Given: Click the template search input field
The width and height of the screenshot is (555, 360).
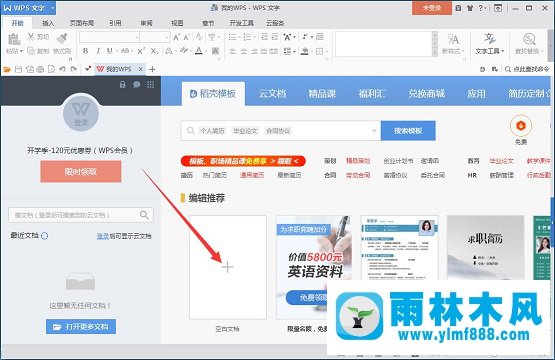Looking at the screenshot, I should 281,131.
